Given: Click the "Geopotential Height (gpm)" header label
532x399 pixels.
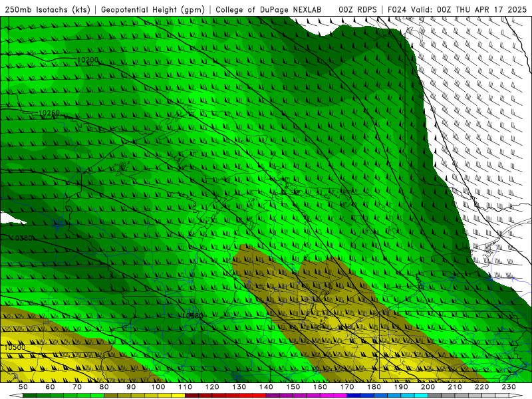Looking at the screenshot, I should pos(153,9).
